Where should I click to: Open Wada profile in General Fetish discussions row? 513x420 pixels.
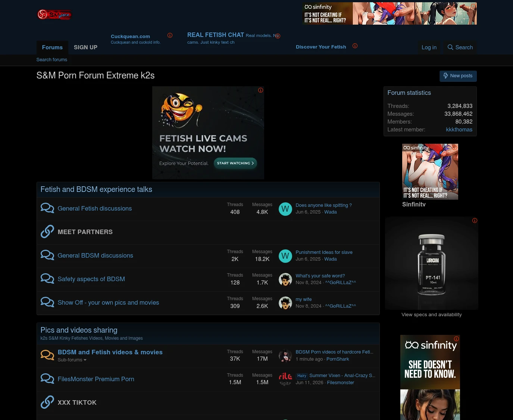[331, 212]
